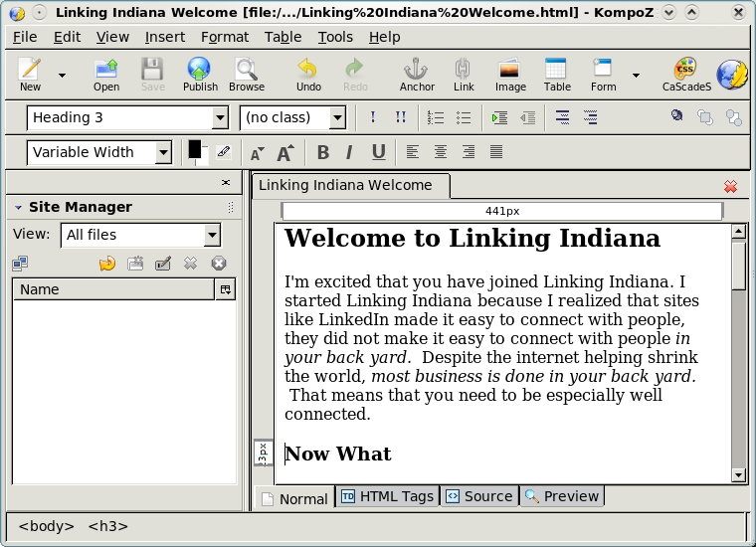Align text right
The image size is (756, 547).
pos(469,152)
